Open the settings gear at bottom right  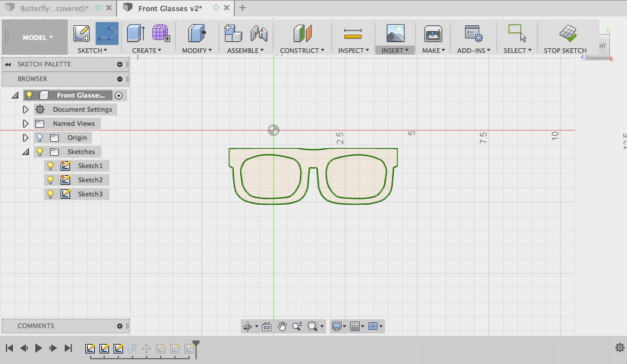click(x=619, y=348)
